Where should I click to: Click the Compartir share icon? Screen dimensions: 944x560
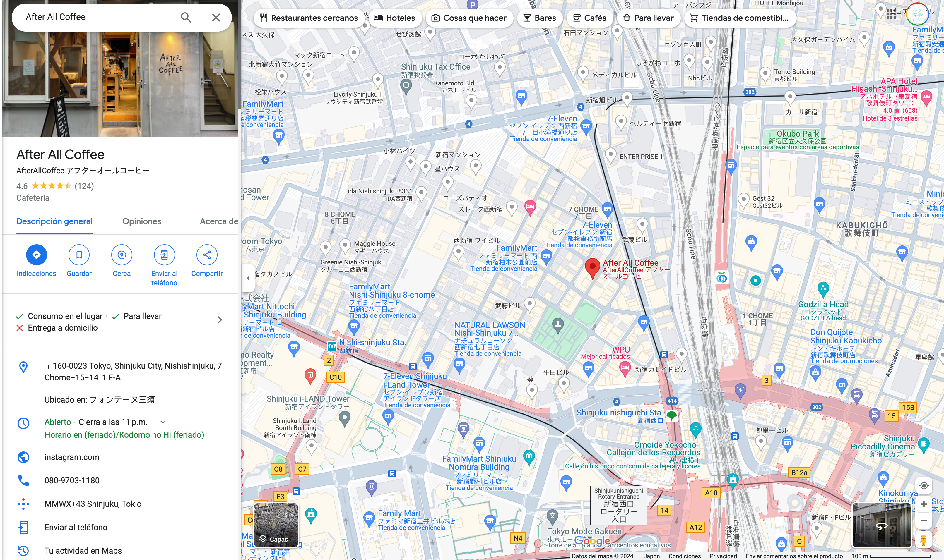click(x=207, y=255)
